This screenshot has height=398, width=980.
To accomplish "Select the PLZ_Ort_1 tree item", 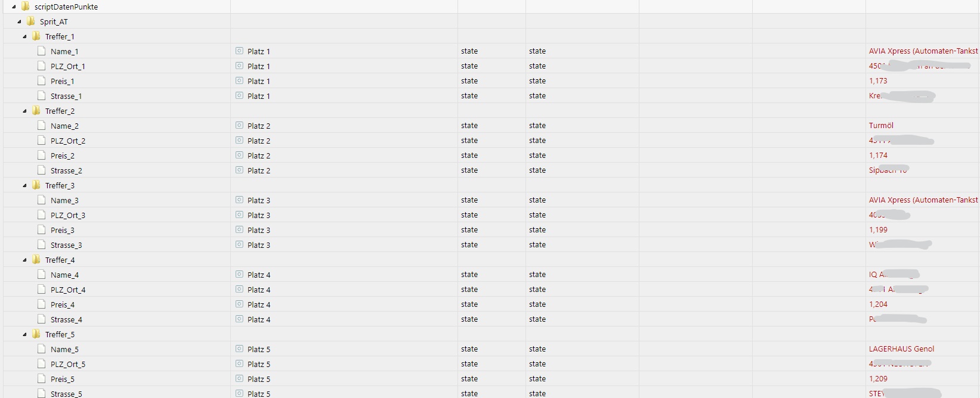I will (x=67, y=66).
